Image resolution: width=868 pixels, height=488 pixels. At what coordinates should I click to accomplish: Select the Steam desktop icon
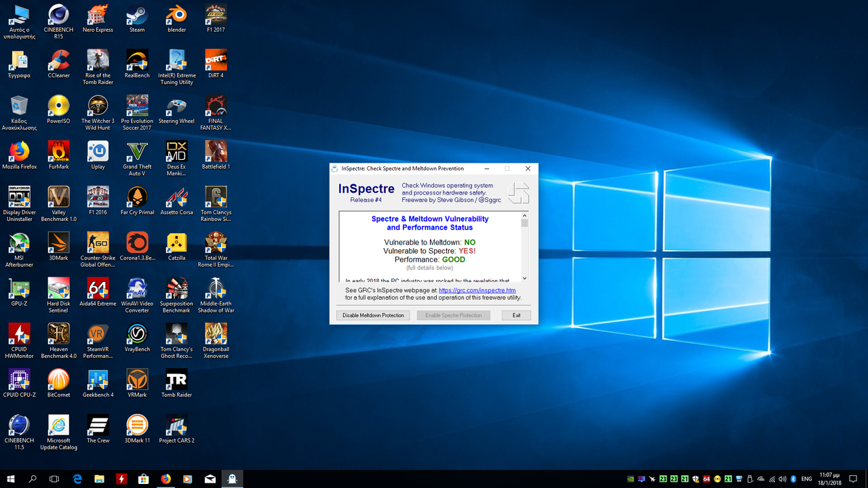(137, 18)
